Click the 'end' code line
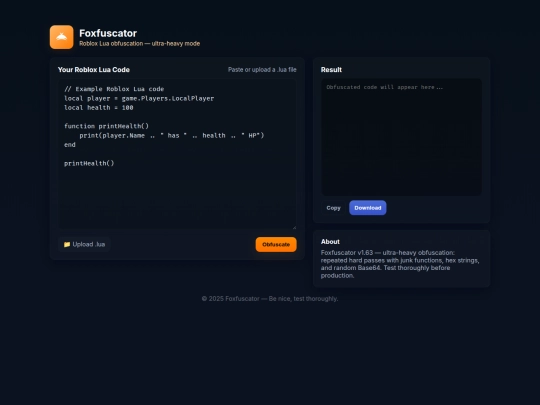The height and width of the screenshot is (405, 540). [x=70, y=145]
